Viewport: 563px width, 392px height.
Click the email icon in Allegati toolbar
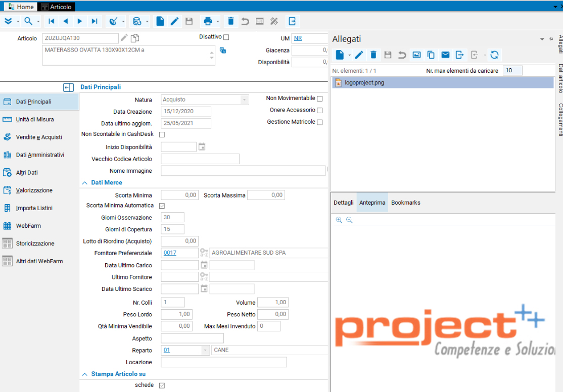tap(445, 55)
